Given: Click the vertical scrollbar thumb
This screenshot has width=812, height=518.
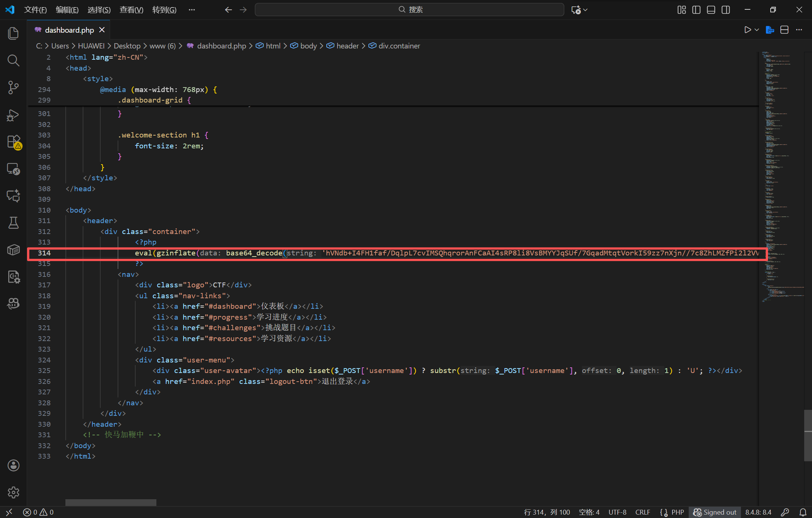Looking at the screenshot, I should tap(808, 436).
